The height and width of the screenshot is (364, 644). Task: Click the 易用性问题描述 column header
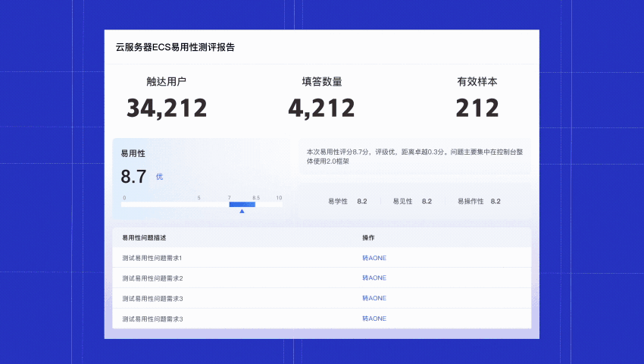[144, 237]
